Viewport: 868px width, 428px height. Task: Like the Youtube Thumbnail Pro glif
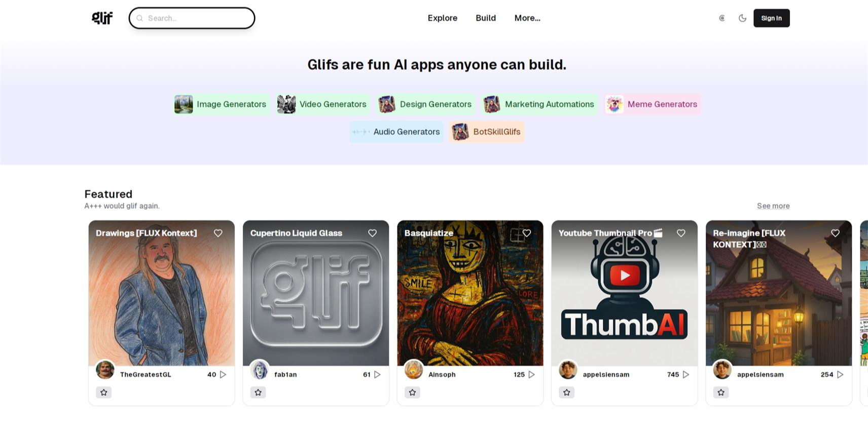[x=681, y=233]
